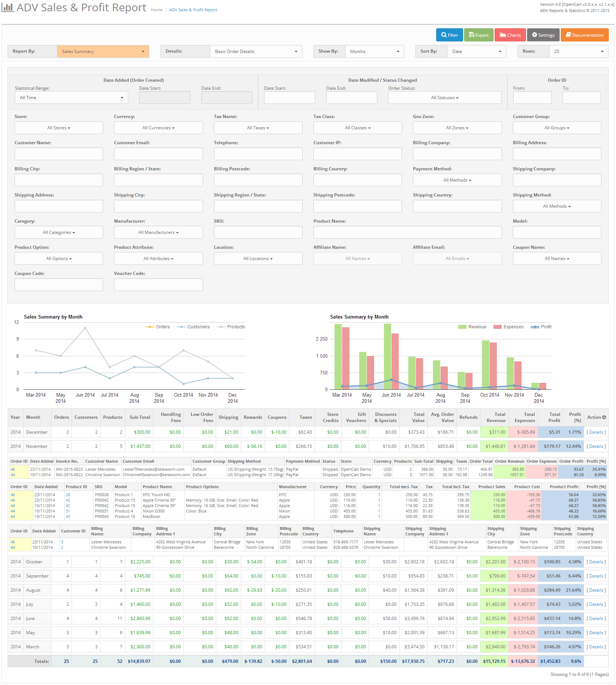This screenshot has width=616, height=685.
Task: Expand Payment Method All Methods selector
Action: tap(457, 180)
